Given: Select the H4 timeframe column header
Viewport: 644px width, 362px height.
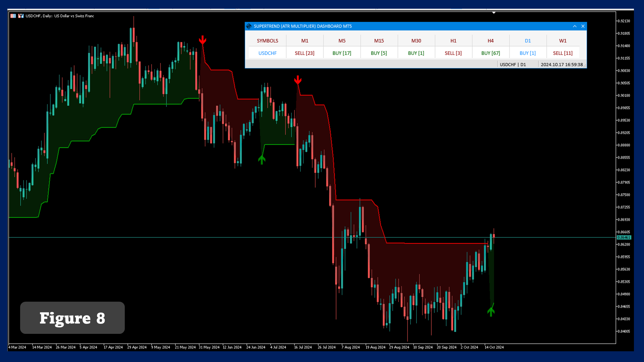Looking at the screenshot, I should [490, 41].
